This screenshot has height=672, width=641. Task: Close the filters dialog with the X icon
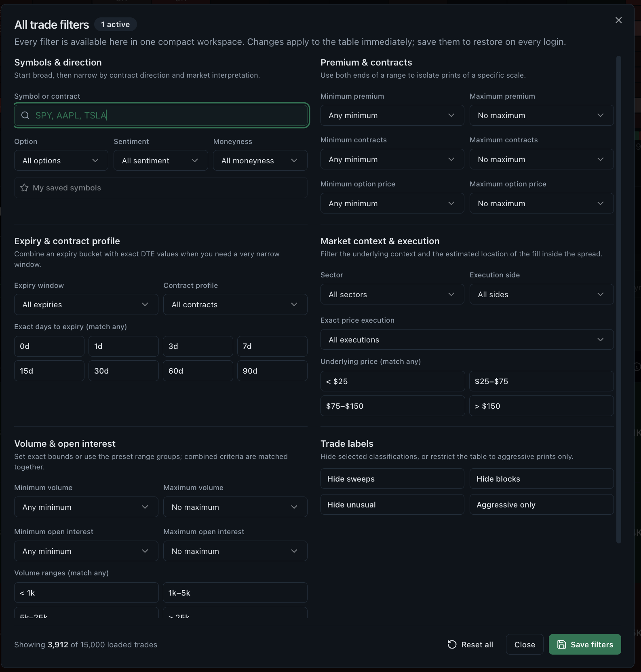618,20
